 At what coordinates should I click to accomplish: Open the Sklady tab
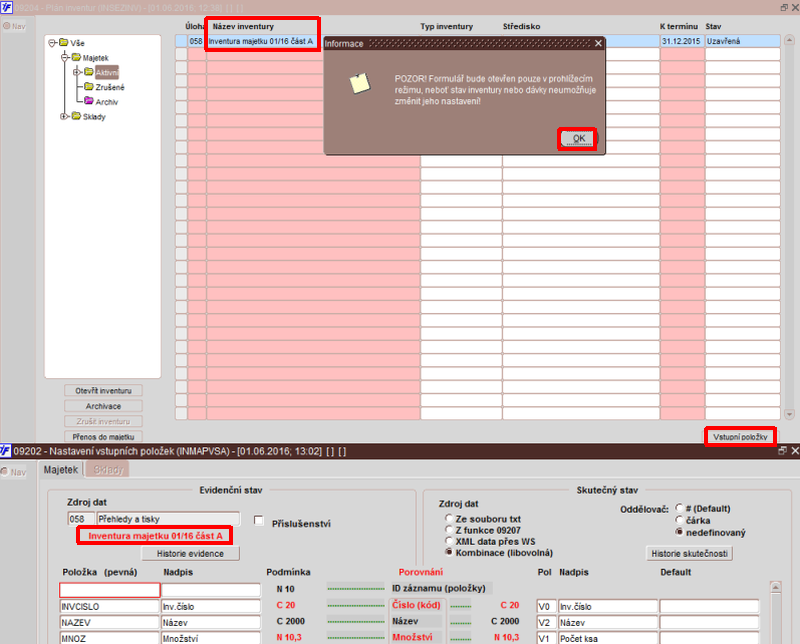(108, 469)
